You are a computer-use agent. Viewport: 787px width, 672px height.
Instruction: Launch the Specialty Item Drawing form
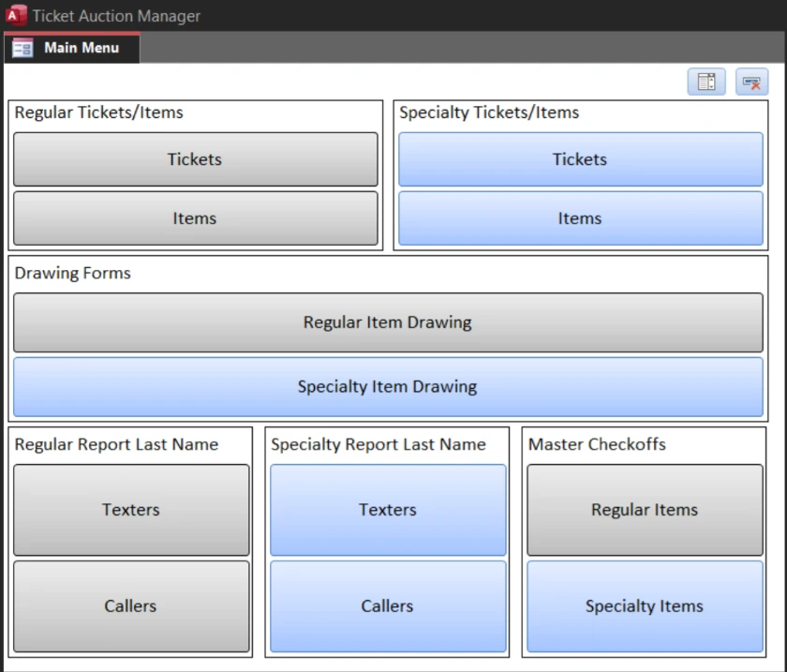click(x=388, y=386)
